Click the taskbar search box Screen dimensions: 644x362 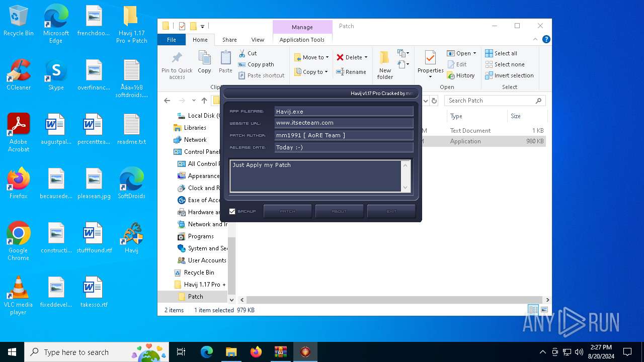tap(97, 352)
